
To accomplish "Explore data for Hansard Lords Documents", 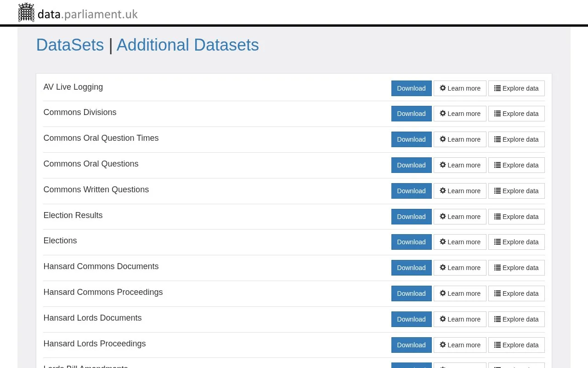I will 516,319.
